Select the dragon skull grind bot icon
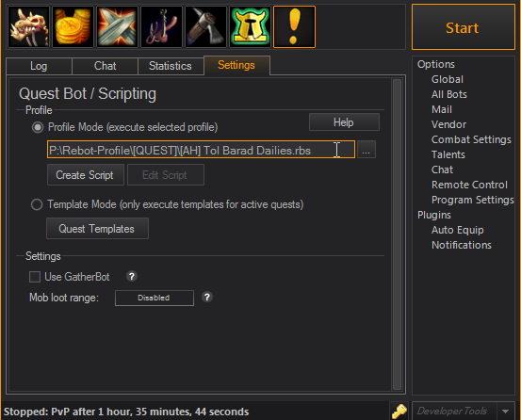This screenshot has height=420, width=521. (28, 27)
